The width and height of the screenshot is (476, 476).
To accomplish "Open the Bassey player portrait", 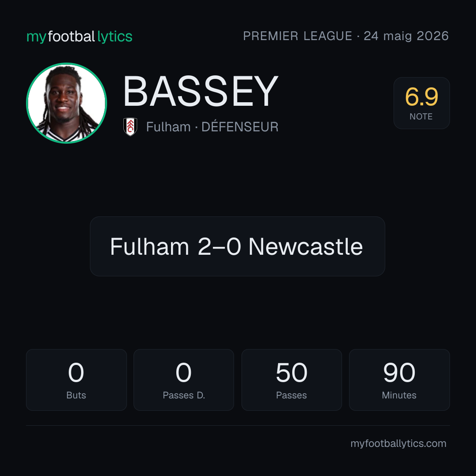I will 67,103.
